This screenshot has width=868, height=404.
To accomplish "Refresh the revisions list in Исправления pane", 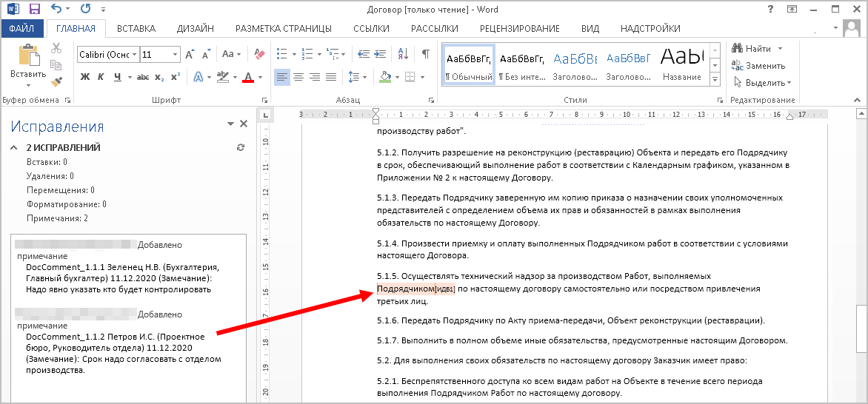I will tap(240, 148).
